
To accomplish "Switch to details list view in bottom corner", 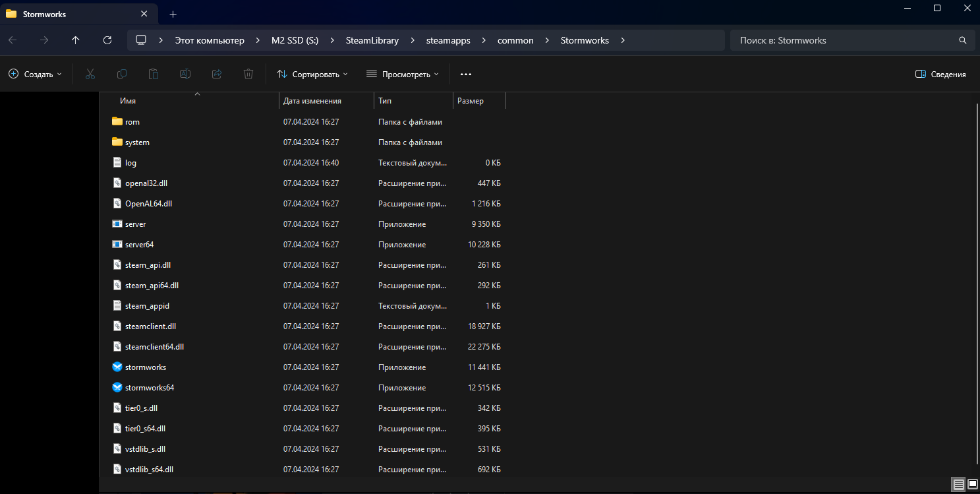I will click(958, 484).
